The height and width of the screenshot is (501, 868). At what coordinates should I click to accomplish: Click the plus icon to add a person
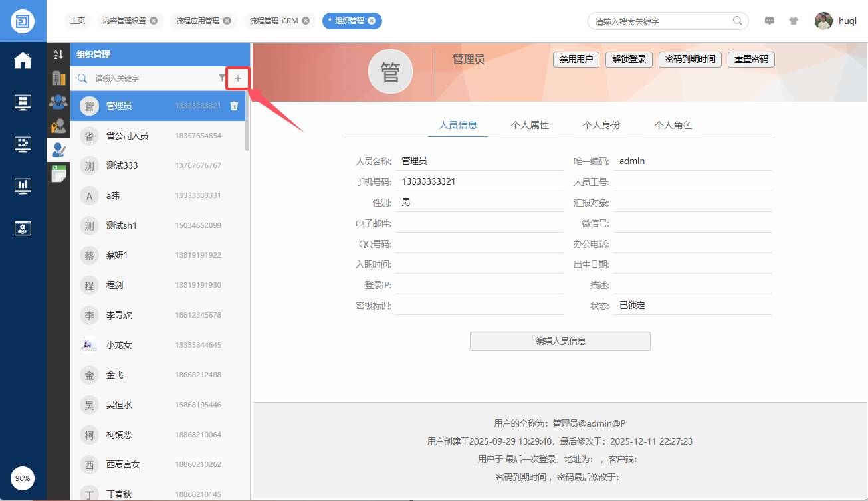pos(238,78)
